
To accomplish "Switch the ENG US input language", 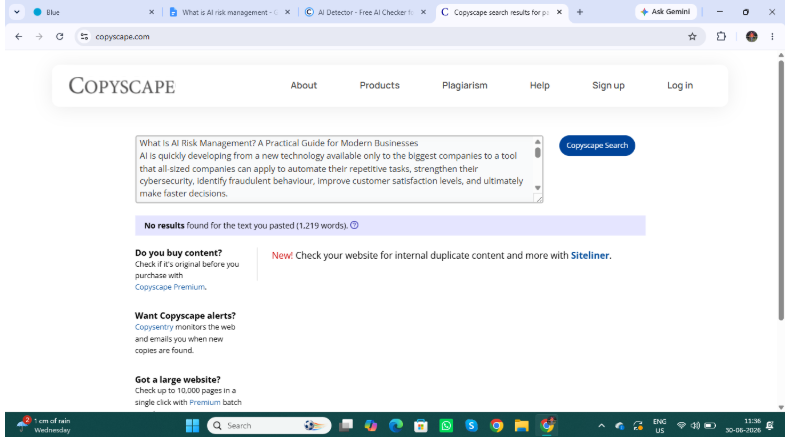I will (x=660, y=426).
